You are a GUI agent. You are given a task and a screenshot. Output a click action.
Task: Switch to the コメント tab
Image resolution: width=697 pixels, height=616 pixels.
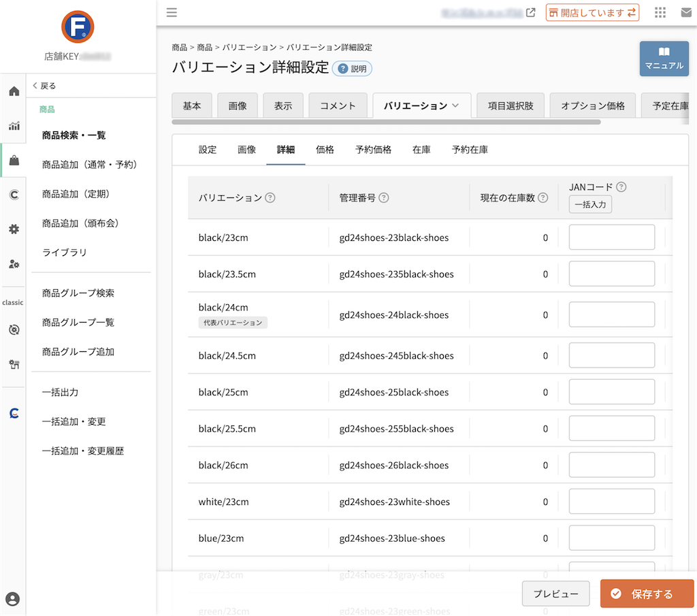[x=338, y=106]
